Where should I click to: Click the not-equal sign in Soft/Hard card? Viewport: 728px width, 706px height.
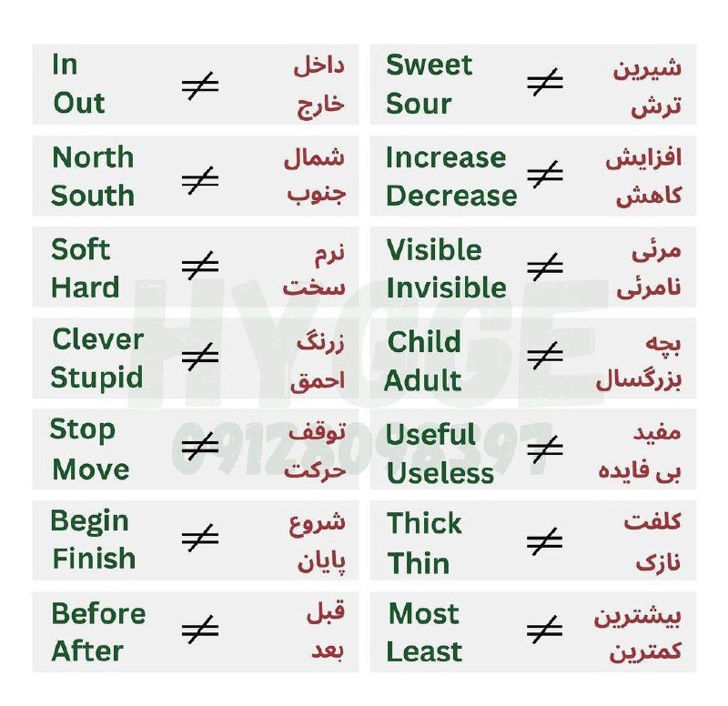[200, 266]
